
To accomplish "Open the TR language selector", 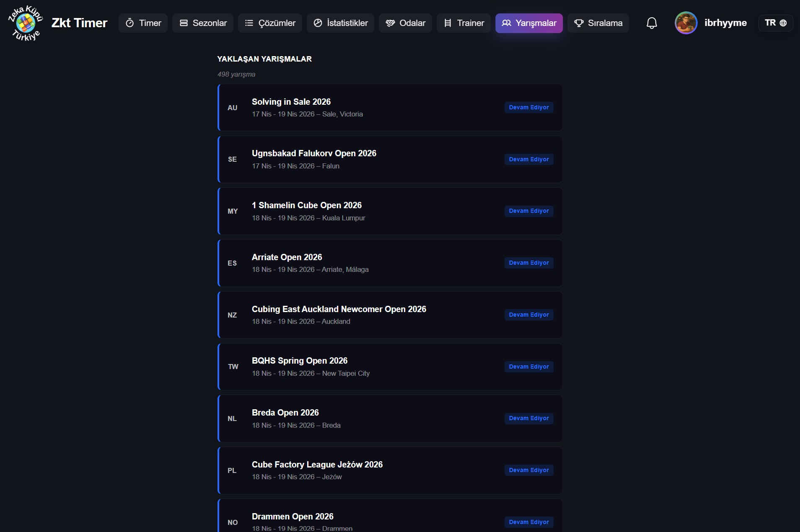I will tap(775, 23).
